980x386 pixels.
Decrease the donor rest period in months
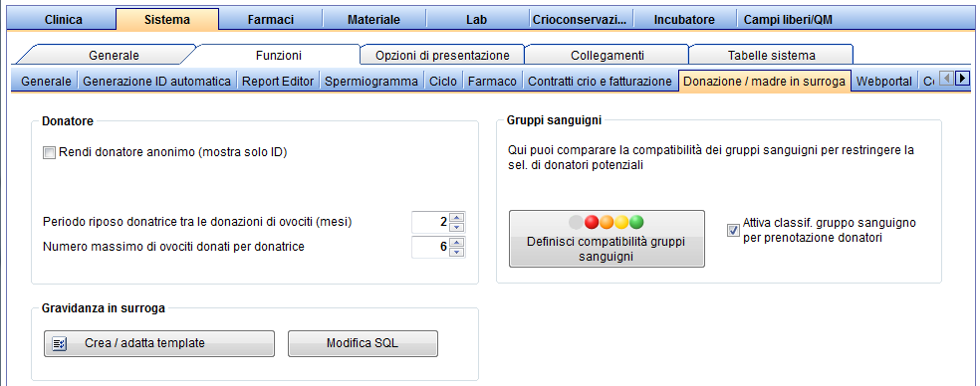[457, 226]
